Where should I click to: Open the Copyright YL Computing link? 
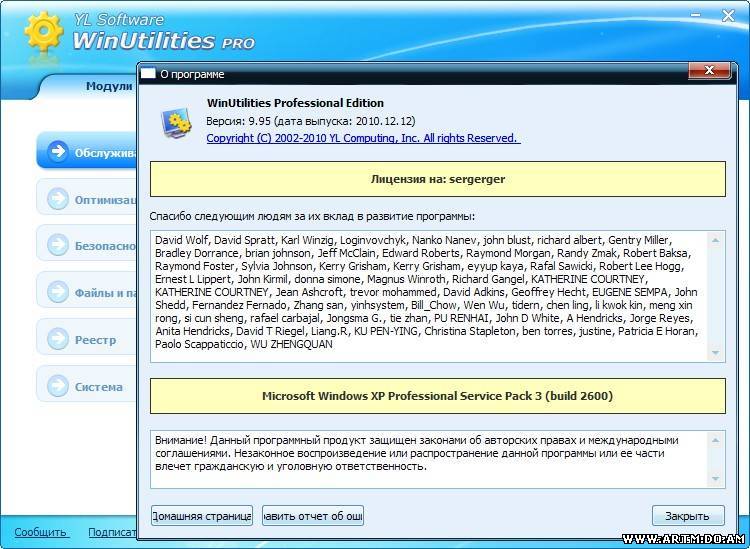point(363,138)
